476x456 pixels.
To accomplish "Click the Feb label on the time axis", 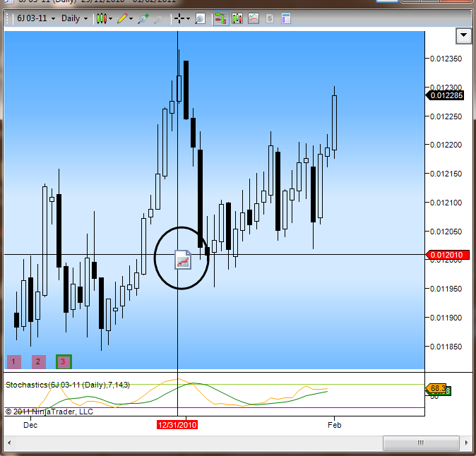I will [334, 425].
